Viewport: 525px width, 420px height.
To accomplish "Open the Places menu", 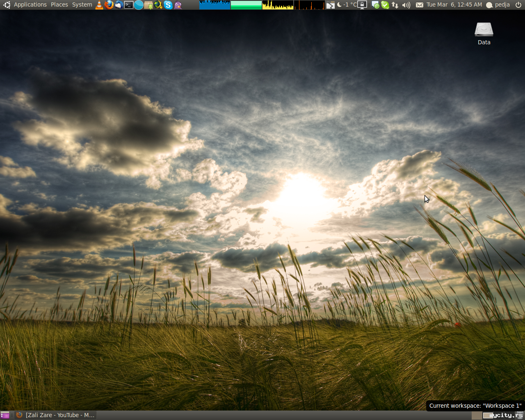I will click(59, 5).
